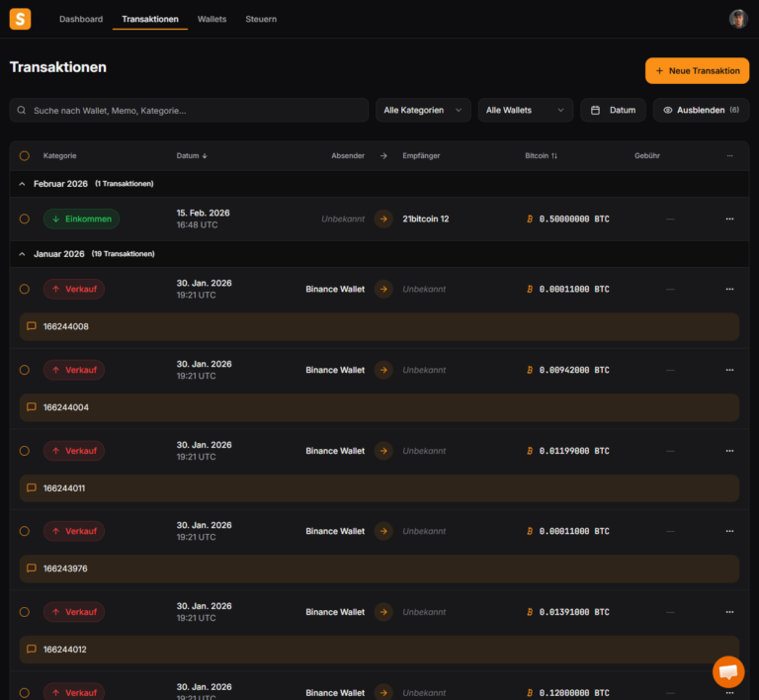Viewport: 759px width, 700px height.
Task: Click the Gebühr column header
Action: (647, 156)
